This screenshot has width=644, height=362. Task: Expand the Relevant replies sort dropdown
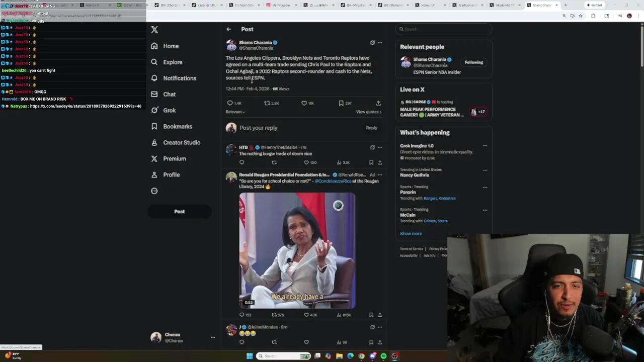(235, 112)
